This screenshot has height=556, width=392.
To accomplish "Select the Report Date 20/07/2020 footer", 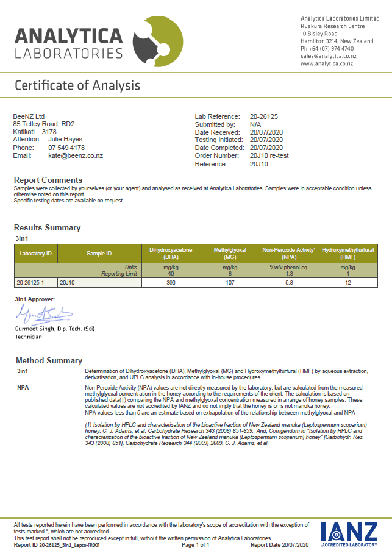I will pos(279,545).
